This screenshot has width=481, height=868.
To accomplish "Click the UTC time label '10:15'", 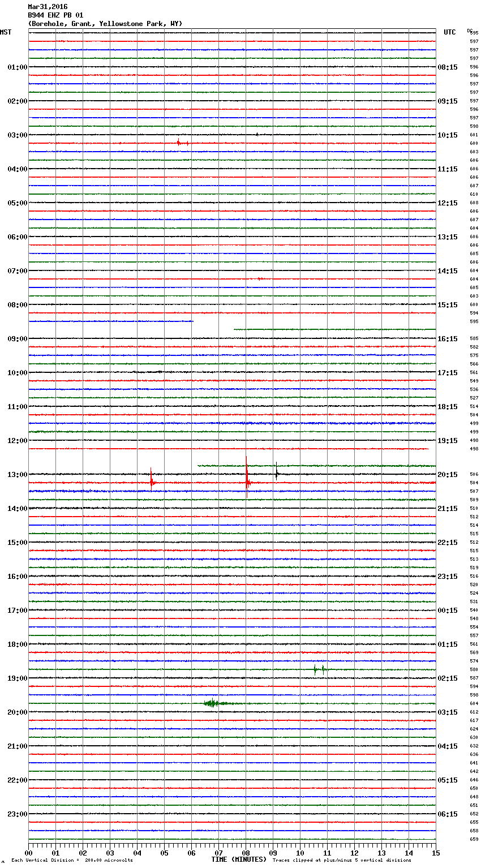I will tap(448, 135).
